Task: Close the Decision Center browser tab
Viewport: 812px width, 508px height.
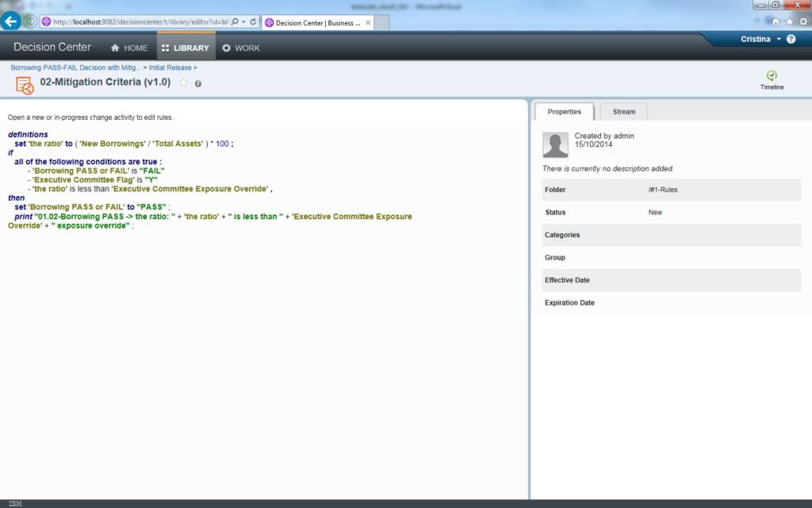Action: (368, 22)
